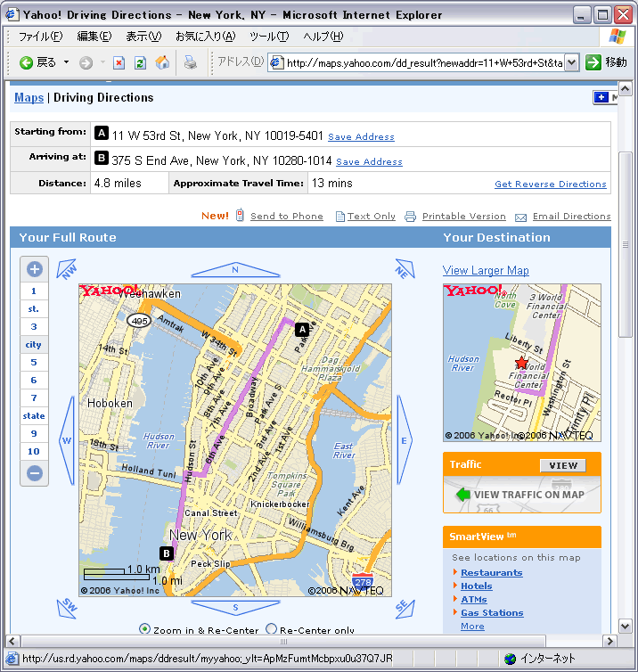Click the grayed Forward arrow button

coord(86,63)
